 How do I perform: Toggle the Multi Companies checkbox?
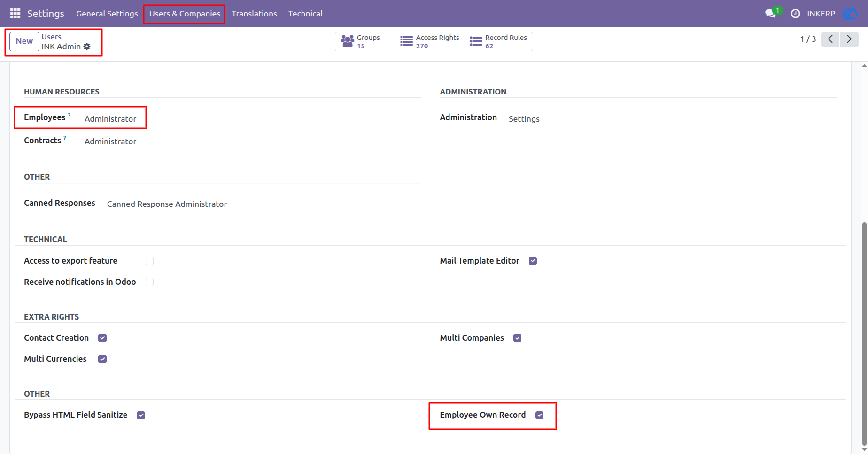(x=518, y=338)
